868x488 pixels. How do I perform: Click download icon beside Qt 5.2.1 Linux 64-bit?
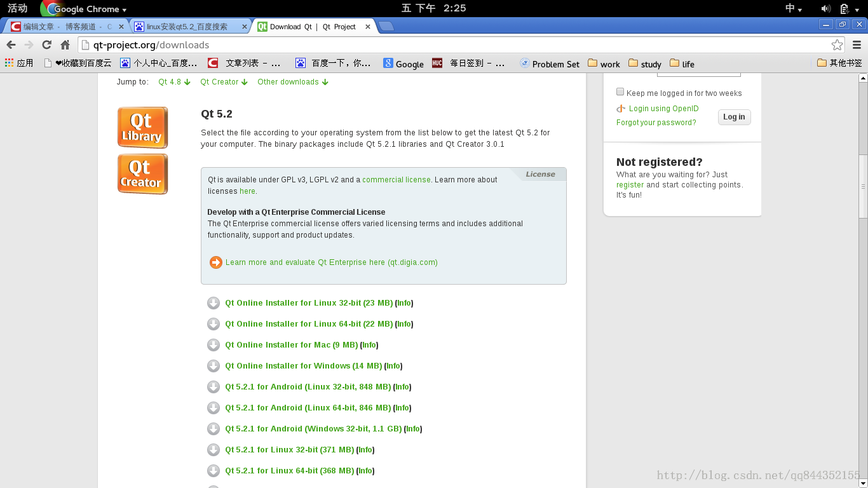214,471
